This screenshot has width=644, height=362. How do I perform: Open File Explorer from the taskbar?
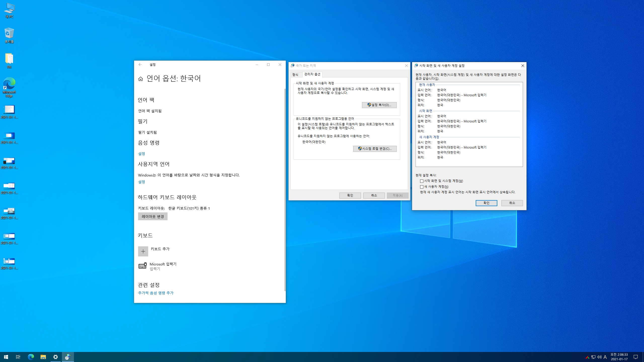pos(43,357)
